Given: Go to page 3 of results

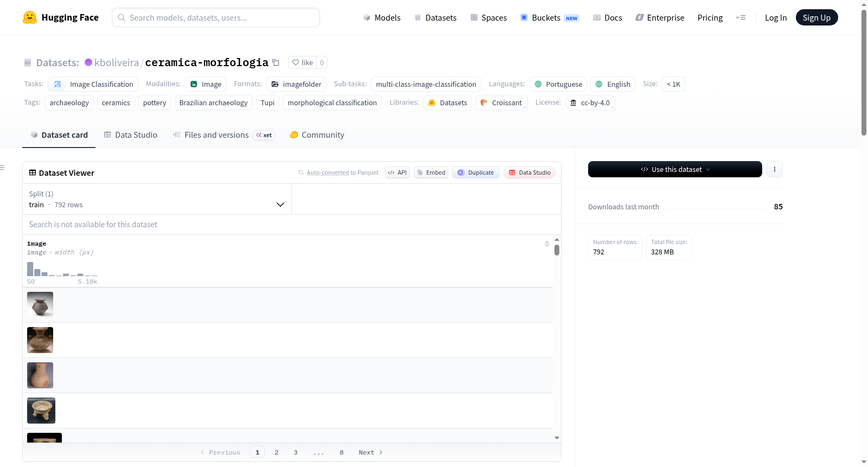Looking at the screenshot, I should [296, 452].
